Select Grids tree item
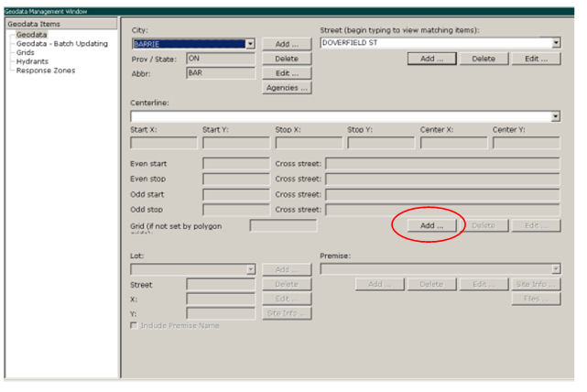 (27, 52)
